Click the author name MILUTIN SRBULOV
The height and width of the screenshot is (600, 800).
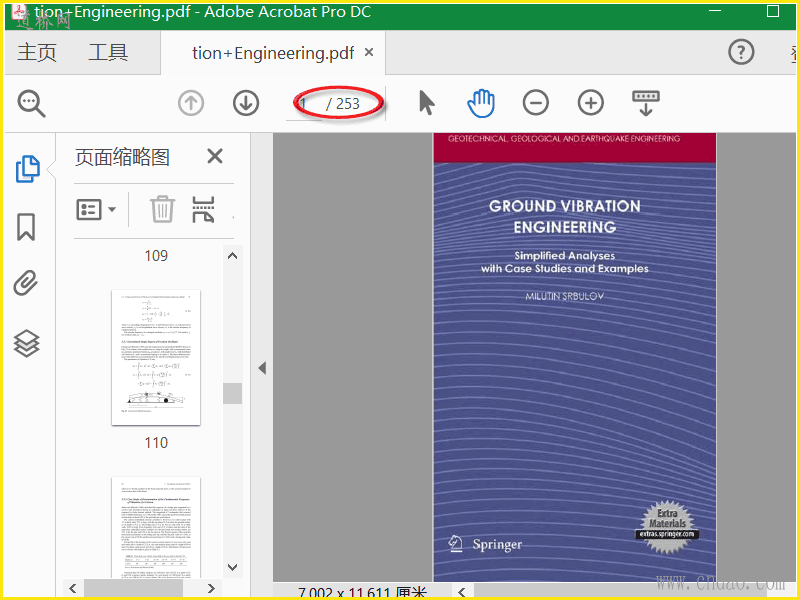pos(565,296)
